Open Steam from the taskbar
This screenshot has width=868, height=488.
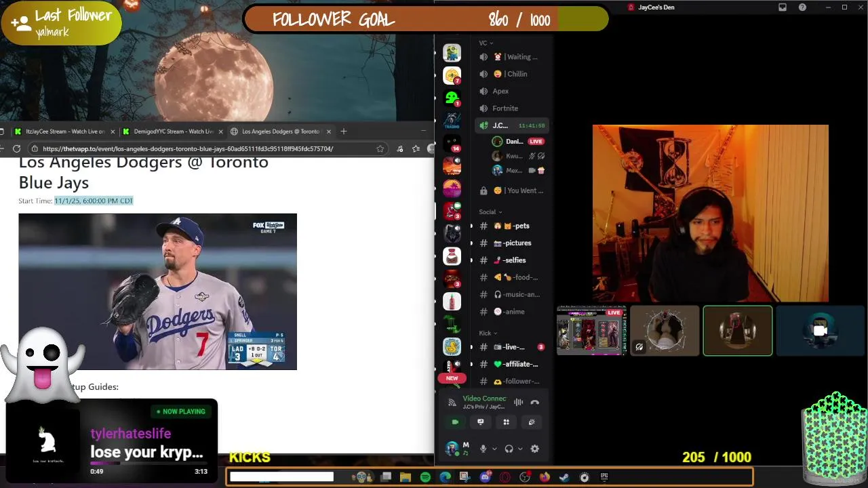[x=564, y=477]
